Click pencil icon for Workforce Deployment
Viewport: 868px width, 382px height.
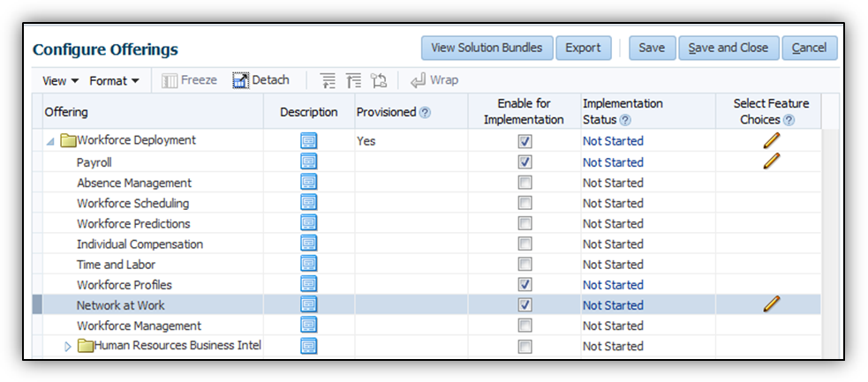772,140
